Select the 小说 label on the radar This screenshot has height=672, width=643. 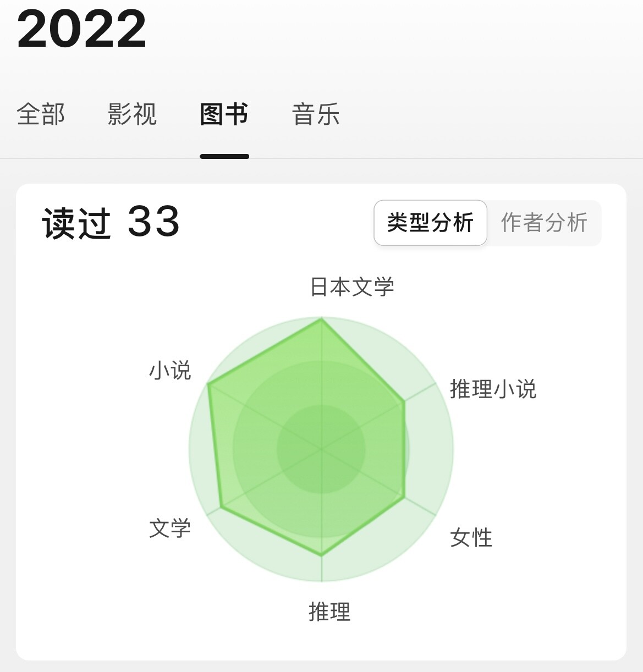point(170,370)
